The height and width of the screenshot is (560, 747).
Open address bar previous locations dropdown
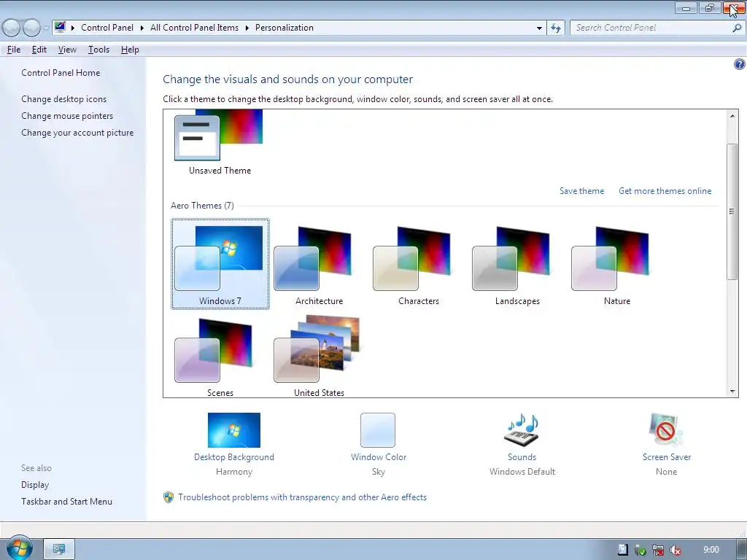coord(539,28)
